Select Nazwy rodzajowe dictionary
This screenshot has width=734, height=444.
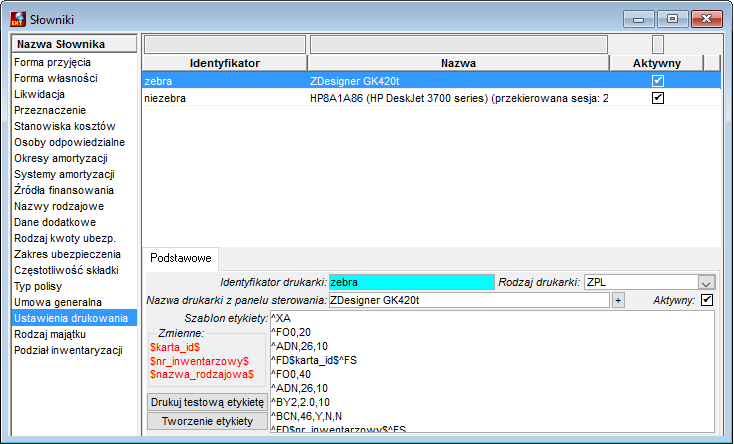click(59, 206)
